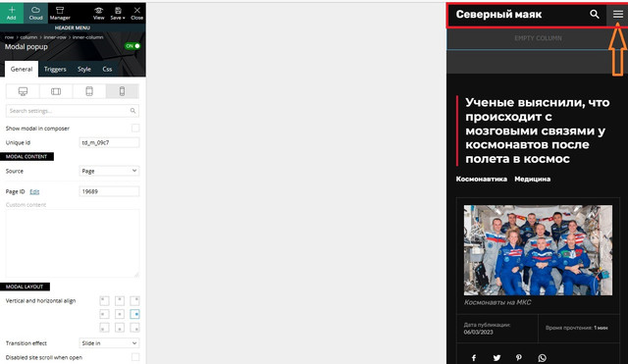
Task: Switch to the Triggers tab
Action: [55, 69]
